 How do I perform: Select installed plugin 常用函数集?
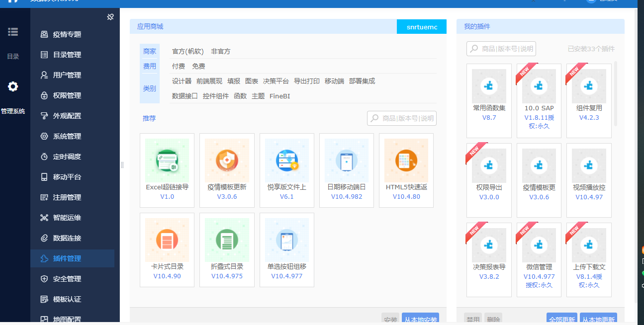(489, 86)
